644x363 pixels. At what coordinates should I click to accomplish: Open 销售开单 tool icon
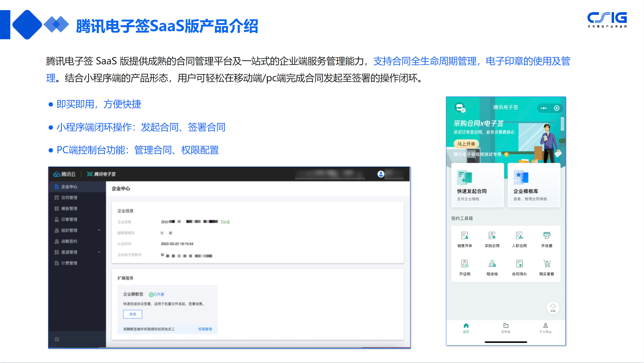click(x=464, y=236)
